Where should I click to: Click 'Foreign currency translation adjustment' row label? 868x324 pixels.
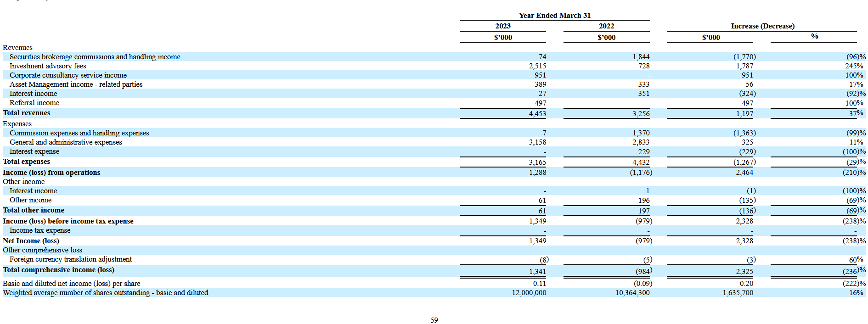(71, 259)
